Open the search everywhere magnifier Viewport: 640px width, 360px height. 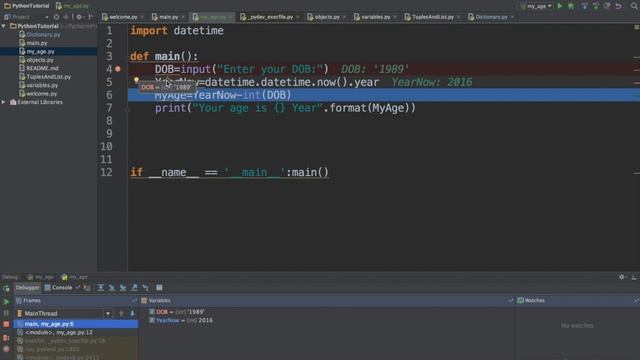[634, 6]
